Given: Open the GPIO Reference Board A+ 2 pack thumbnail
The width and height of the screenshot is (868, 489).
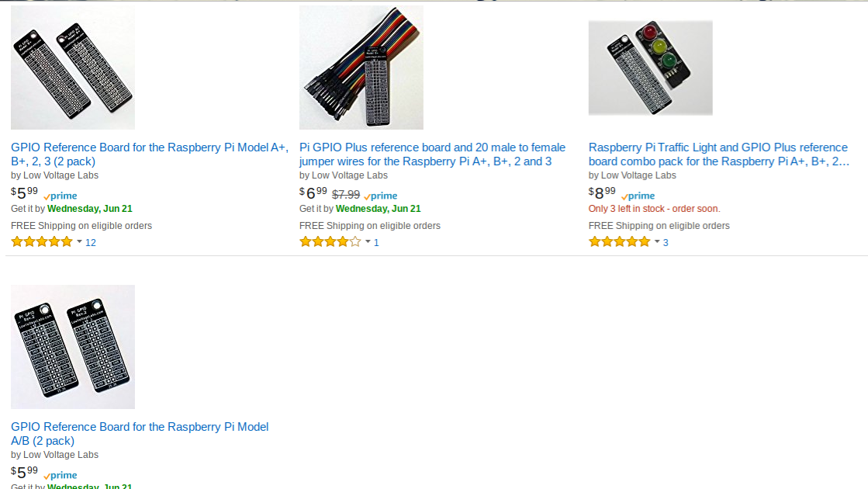Looking at the screenshot, I should (72, 68).
